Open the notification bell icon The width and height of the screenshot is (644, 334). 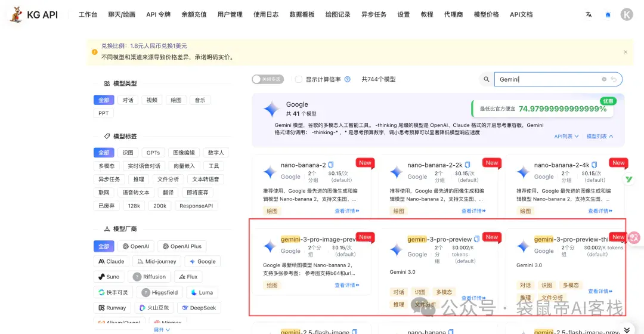608,15
